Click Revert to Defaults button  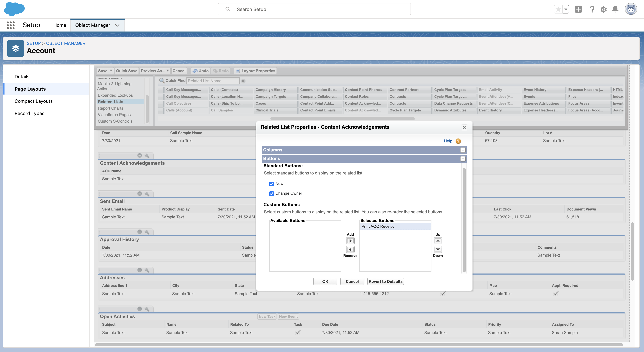click(385, 281)
